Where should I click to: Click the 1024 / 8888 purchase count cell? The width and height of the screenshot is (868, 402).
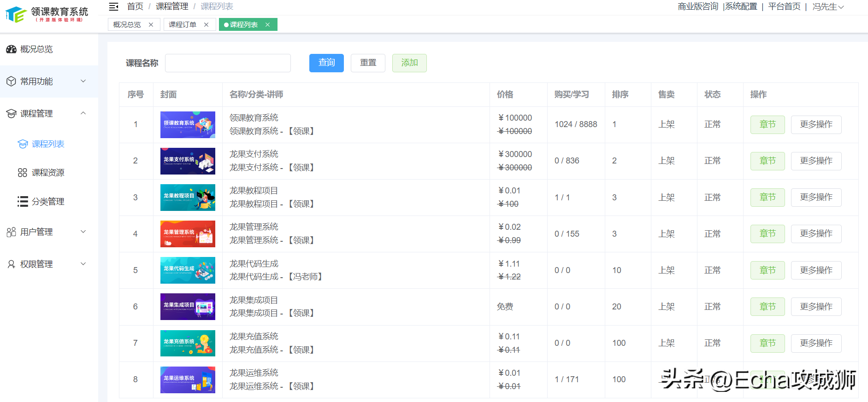[576, 124]
